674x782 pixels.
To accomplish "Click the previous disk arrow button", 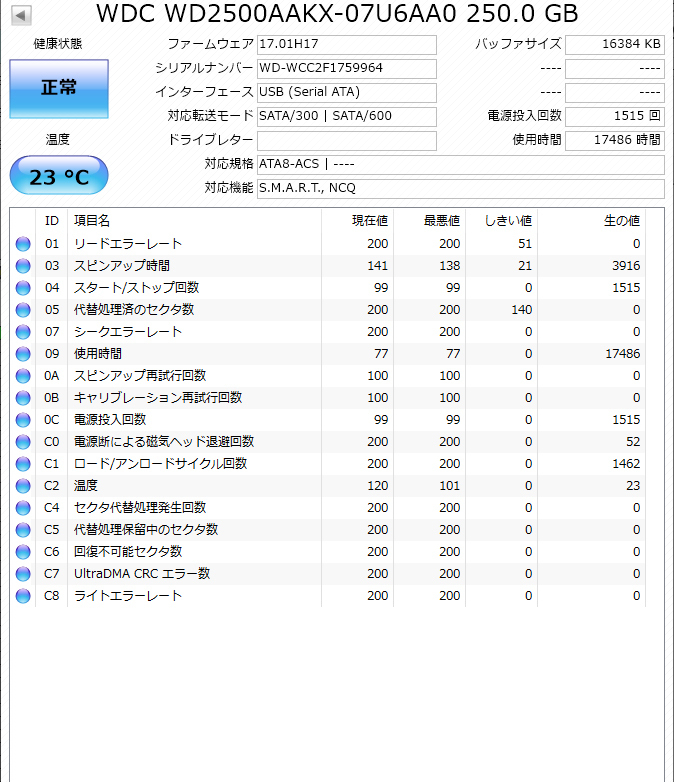I will click(21, 15).
